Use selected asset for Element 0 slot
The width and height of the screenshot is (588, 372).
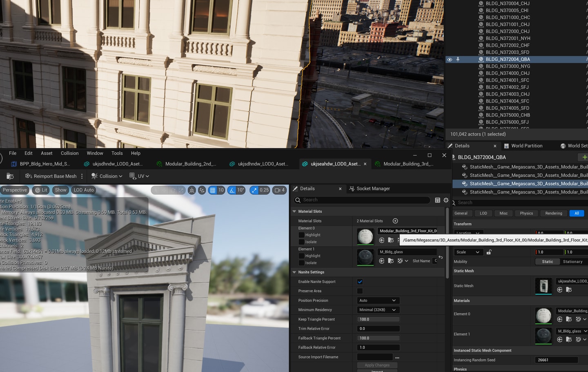[382, 240]
